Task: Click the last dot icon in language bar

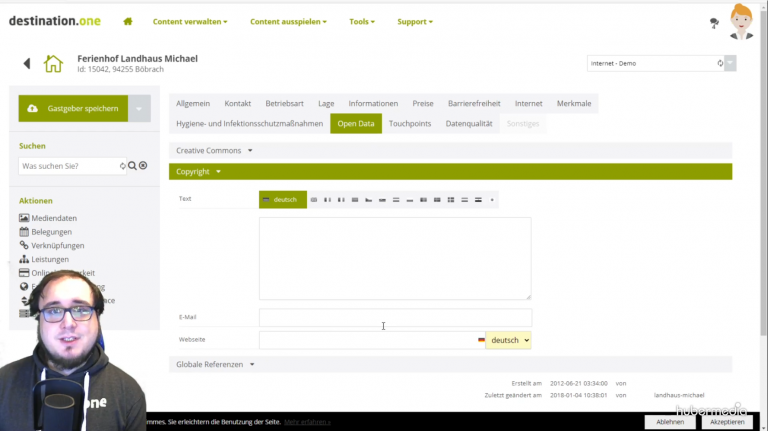Action: 492,200
